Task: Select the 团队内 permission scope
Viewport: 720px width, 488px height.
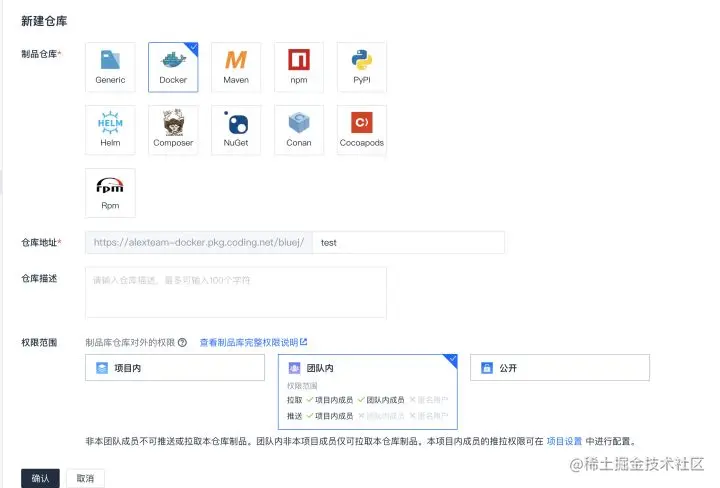Action: (368, 392)
